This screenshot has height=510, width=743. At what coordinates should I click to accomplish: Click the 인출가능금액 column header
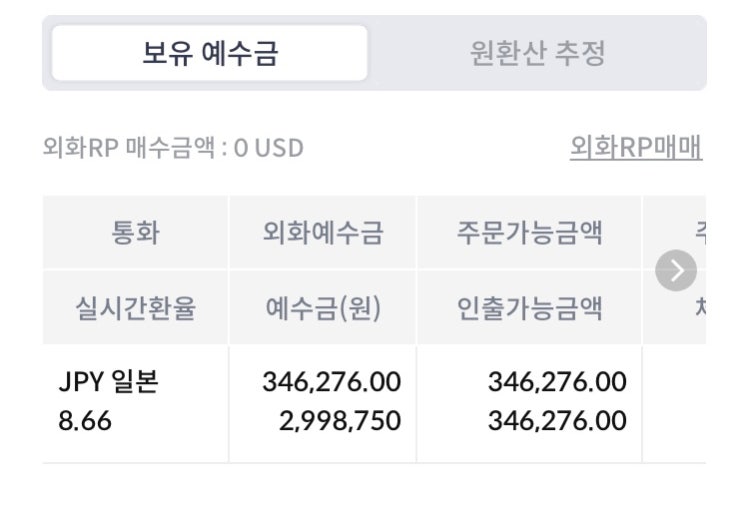tap(529, 308)
